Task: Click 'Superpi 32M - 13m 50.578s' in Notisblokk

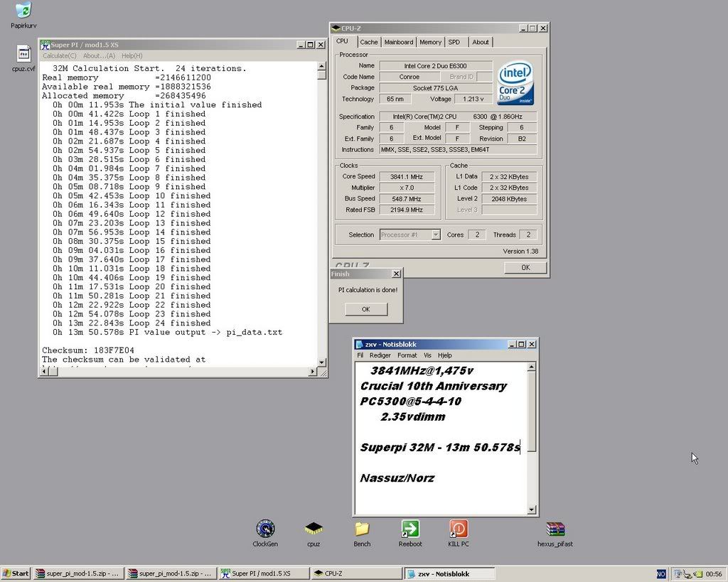Action: 440,448
